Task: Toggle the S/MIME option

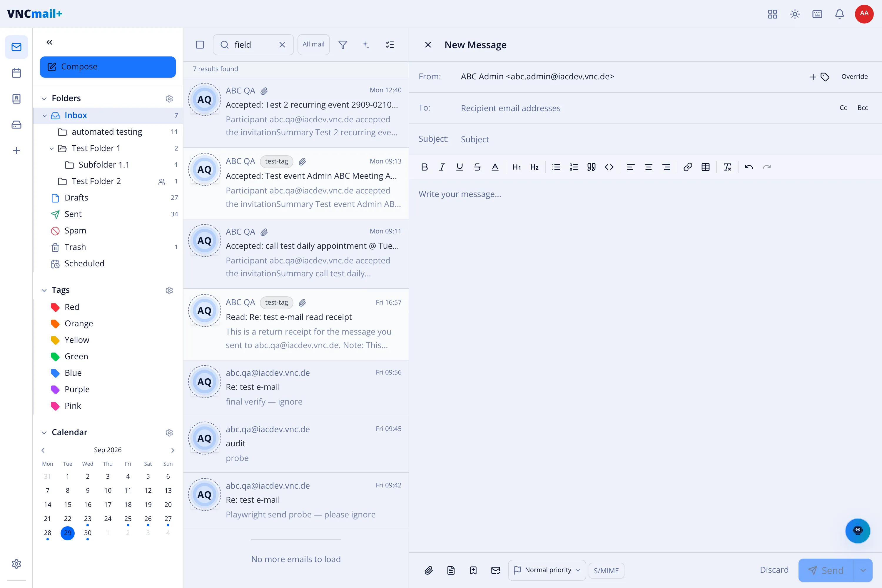Action: (x=606, y=570)
